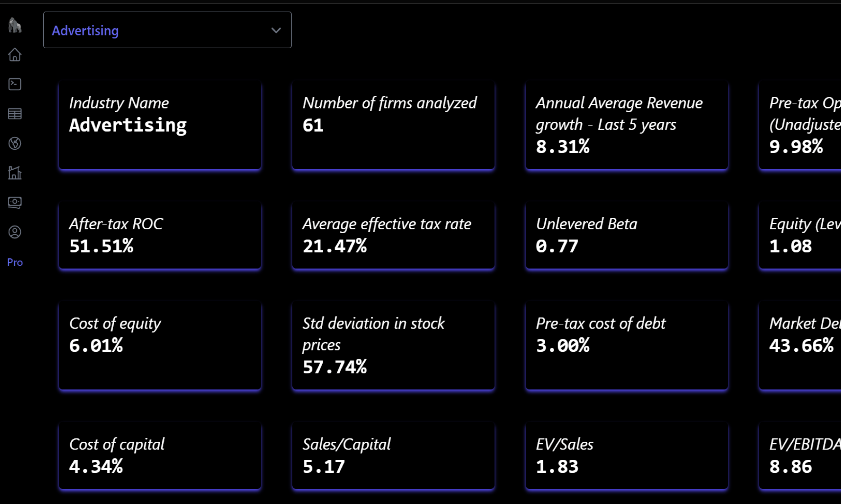Open the terminal icon in sidebar
The width and height of the screenshot is (841, 504).
pos(14,84)
